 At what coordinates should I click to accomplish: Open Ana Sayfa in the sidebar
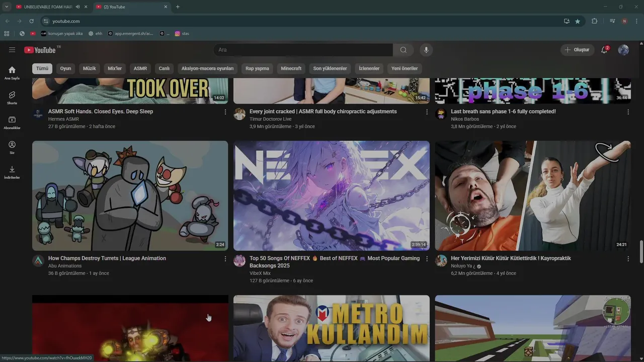point(12,73)
